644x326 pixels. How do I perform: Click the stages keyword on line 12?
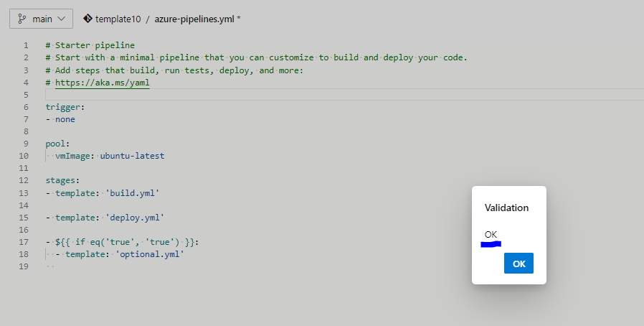click(x=60, y=180)
